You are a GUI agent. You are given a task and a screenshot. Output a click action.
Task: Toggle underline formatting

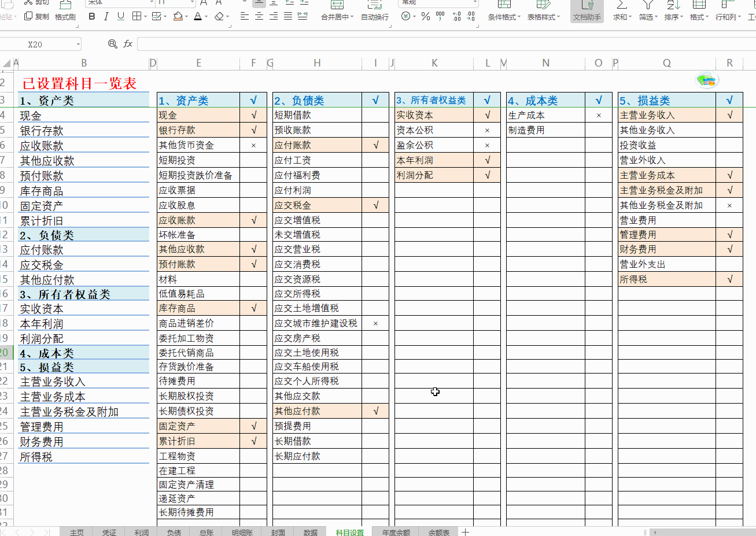coord(121,16)
